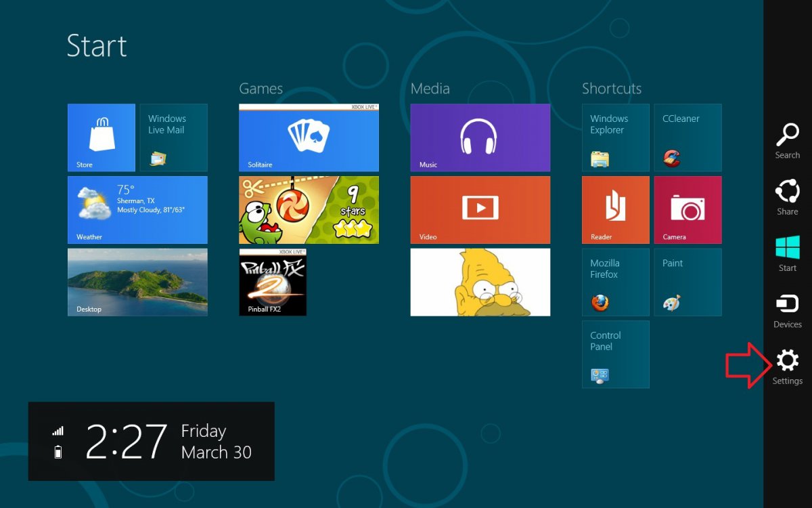Open the Windows Explorer shortcut tile

pyautogui.click(x=616, y=137)
